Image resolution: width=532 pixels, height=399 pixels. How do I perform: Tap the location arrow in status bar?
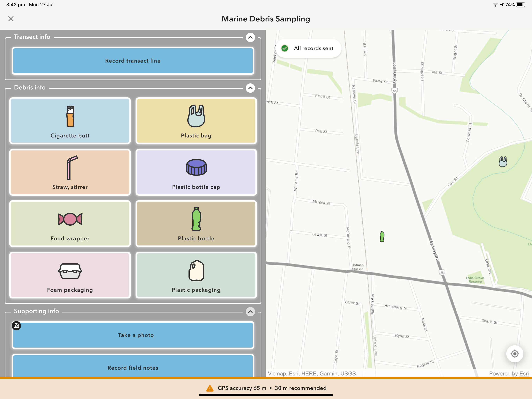(502, 4)
